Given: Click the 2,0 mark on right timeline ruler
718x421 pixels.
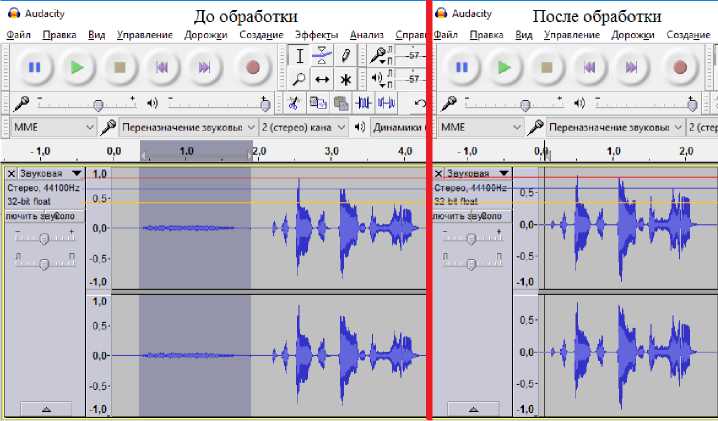Looking at the screenshot, I should pyautogui.click(x=685, y=151).
